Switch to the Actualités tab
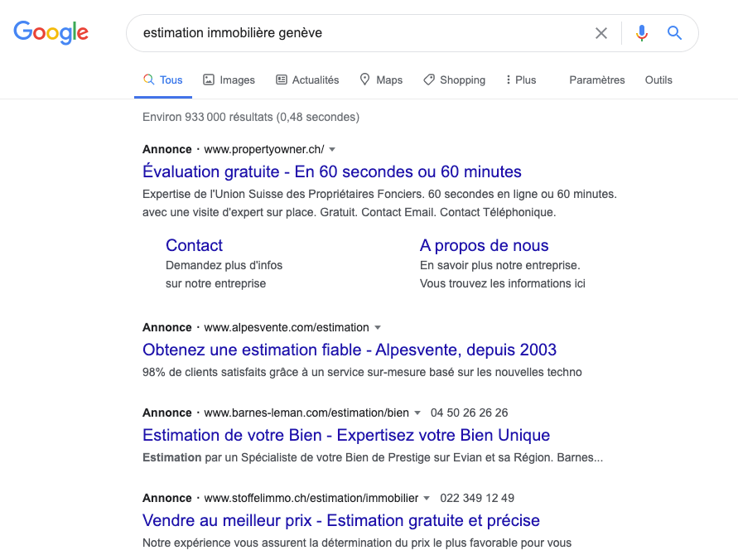The image size is (738, 560). click(x=307, y=80)
